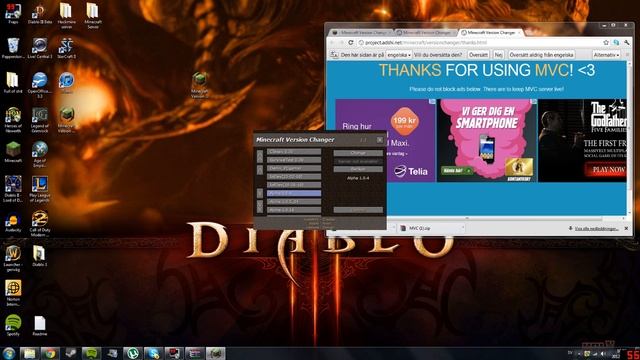This screenshot has width=640, height=360.
Task: Open the OpenOffice 3.3 desktop shortcut
Action: point(40,85)
